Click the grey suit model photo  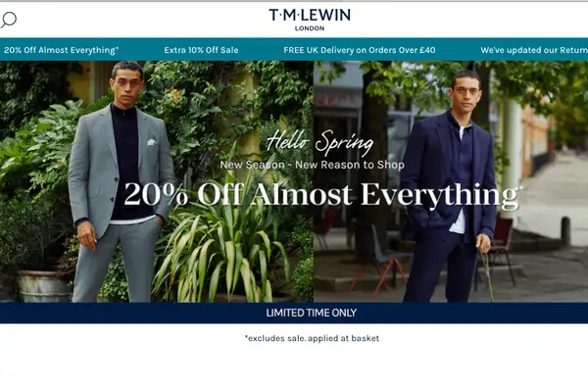[157, 181]
